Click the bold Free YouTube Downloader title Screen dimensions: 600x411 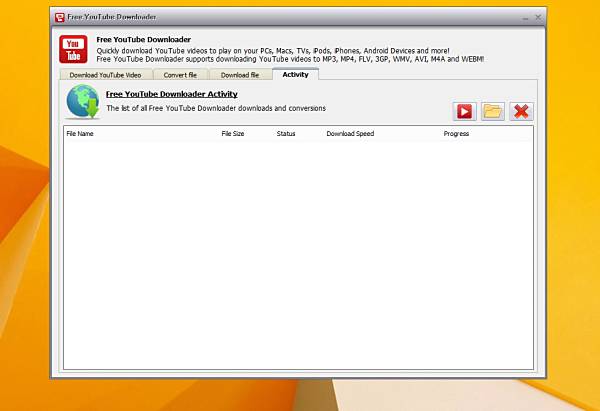point(143,39)
